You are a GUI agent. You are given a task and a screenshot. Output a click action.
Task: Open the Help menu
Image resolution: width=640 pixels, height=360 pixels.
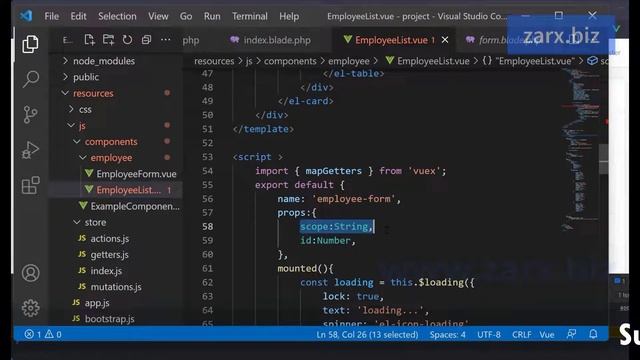click(x=289, y=16)
